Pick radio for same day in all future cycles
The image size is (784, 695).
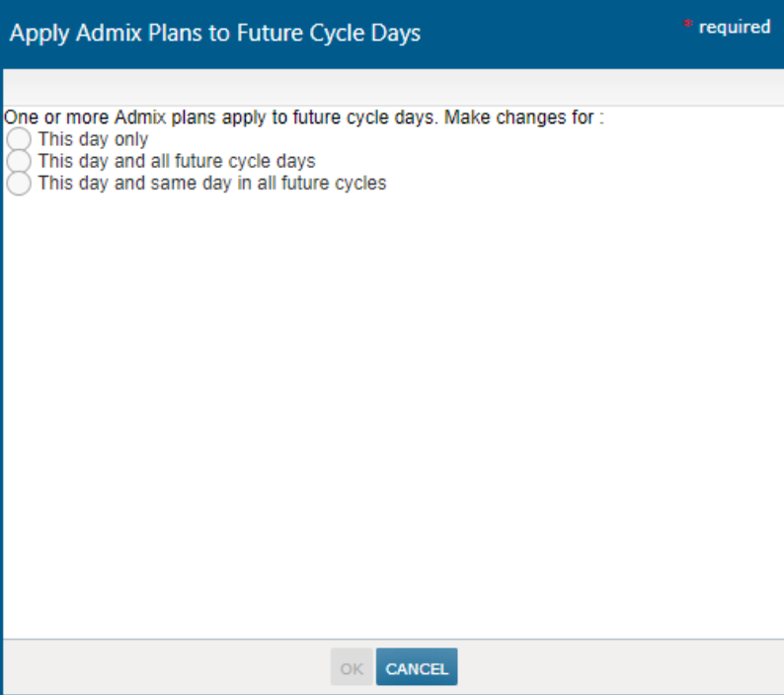(x=19, y=183)
